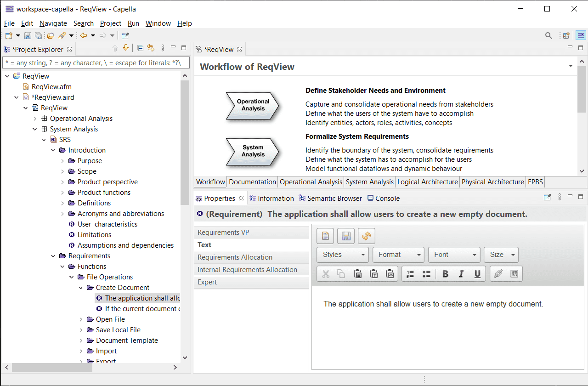Image resolution: width=588 pixels, height=386 pixels.
Task: Open the Navigate menu
Action: pos(53,23)
